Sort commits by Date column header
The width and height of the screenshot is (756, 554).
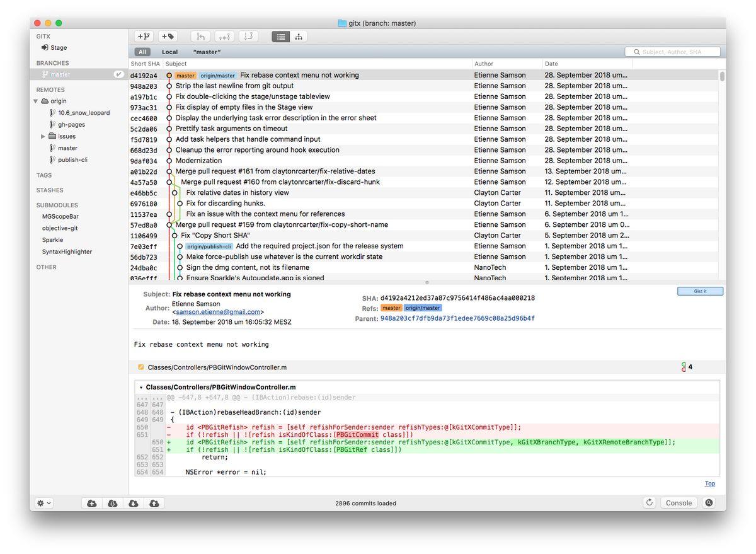587,64
